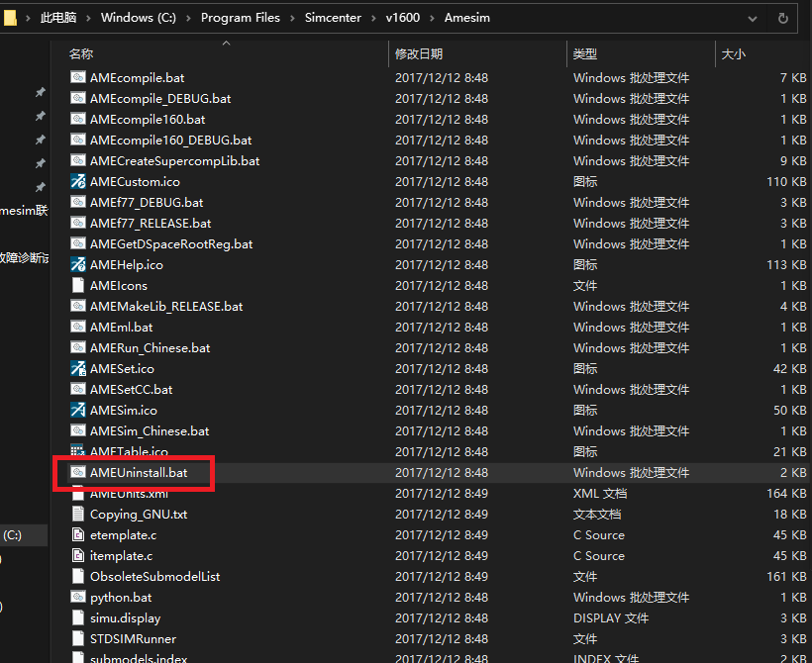Go to v1600 in breadcrumb
Image resolution: width=812 pixels, height=663 pixels.
tap(403, 18)
